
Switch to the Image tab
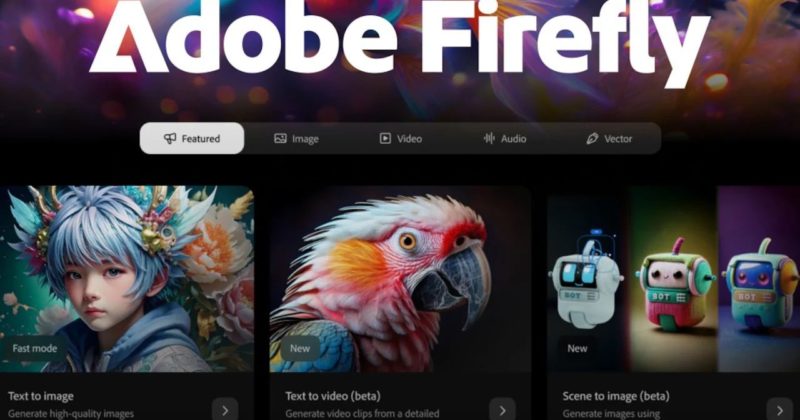[x=296, y=138]
